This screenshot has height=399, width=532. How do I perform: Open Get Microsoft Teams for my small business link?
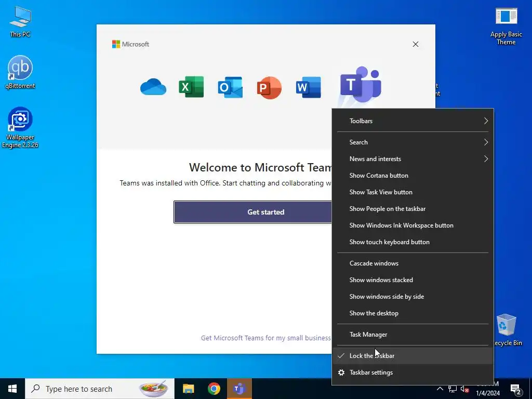point(265,338)
